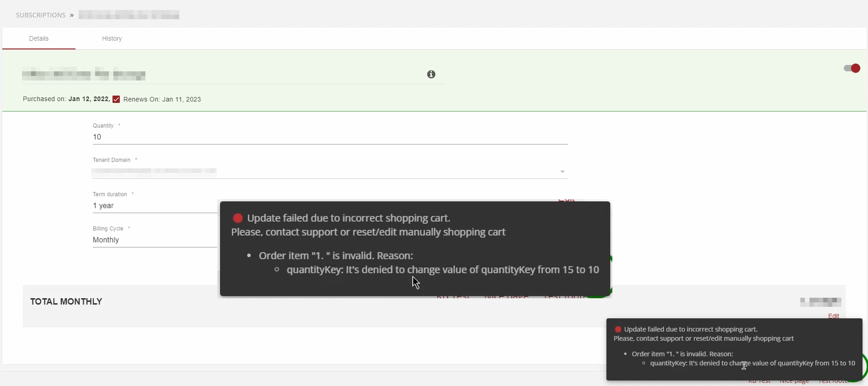Switch to the History tab
868x386 pixels.
112,38
